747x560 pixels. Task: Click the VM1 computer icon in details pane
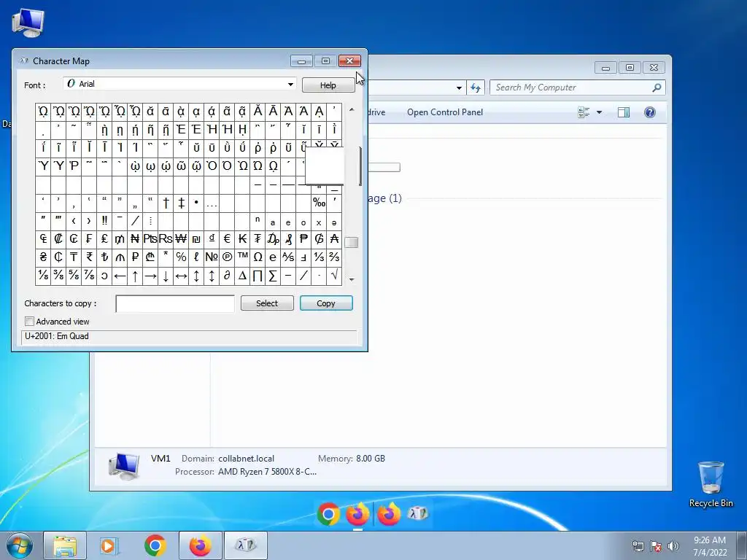124,465
